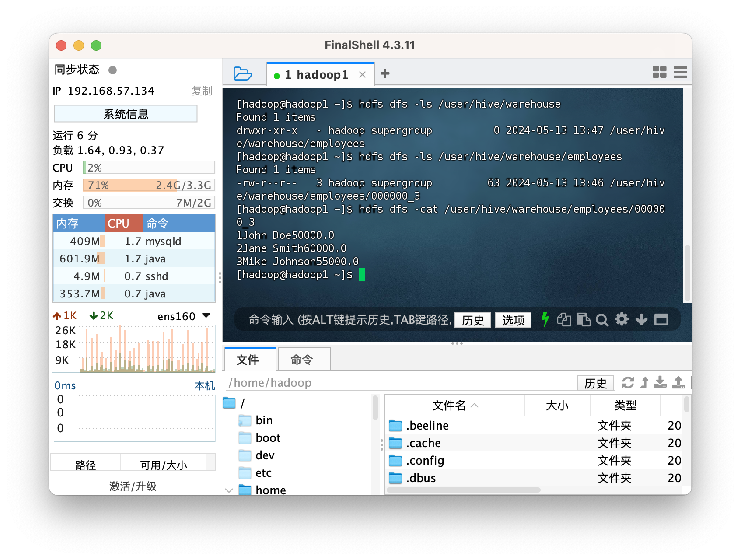Viewport: 741px width, 560px height.
Task: Select the root / folder in tree
Action: click(x=234, y=403)
